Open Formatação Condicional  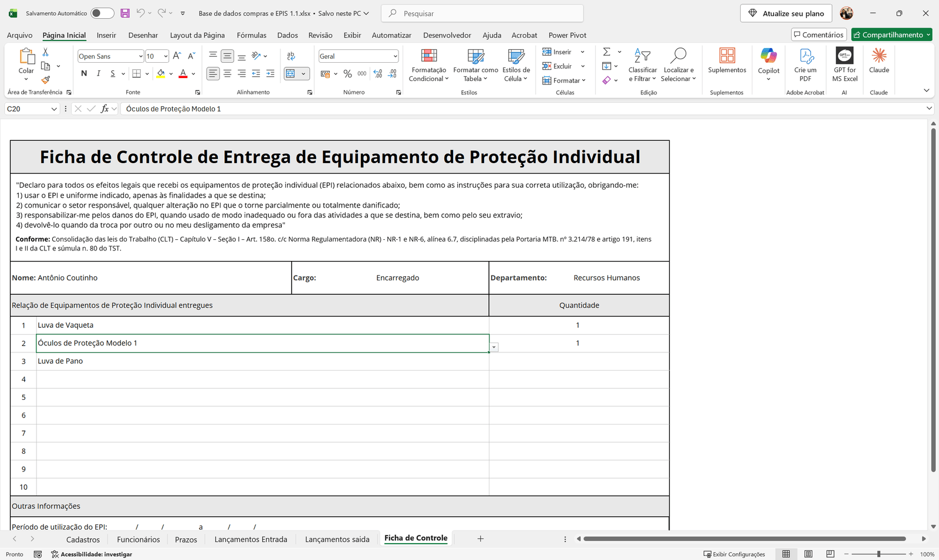pyautogui.click(x=429, y=65)
